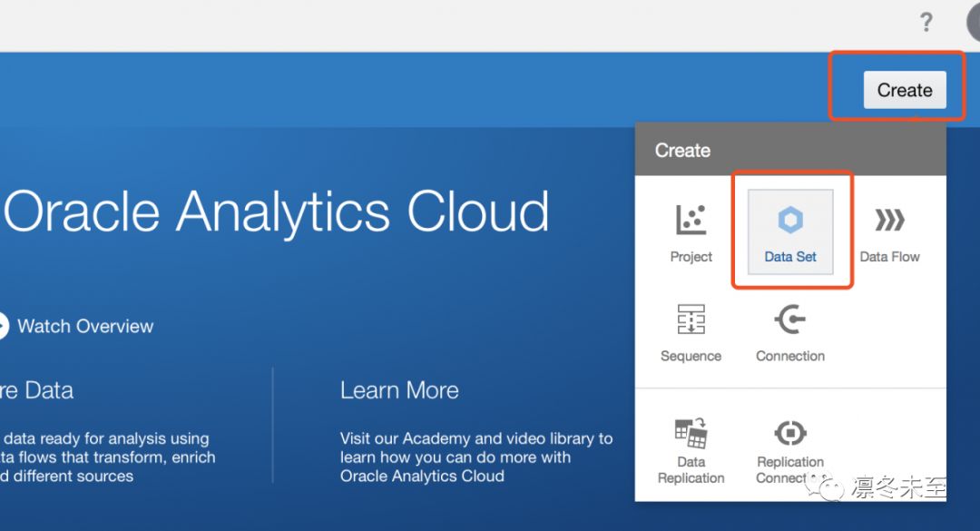Click the Project scatter chart icon
Image resolution: width=980 pixels, height=531 pixels.
(691, 221)
